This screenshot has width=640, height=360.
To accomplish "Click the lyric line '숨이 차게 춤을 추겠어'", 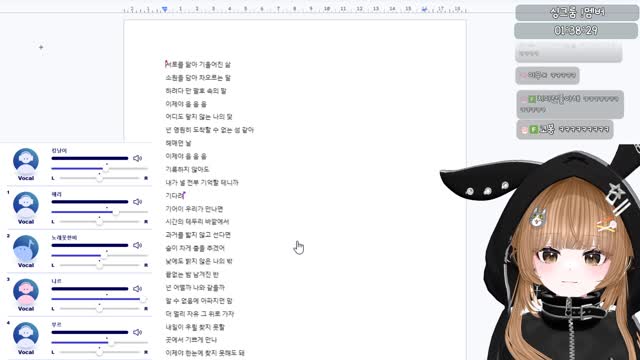I will (x=195, y=248).
